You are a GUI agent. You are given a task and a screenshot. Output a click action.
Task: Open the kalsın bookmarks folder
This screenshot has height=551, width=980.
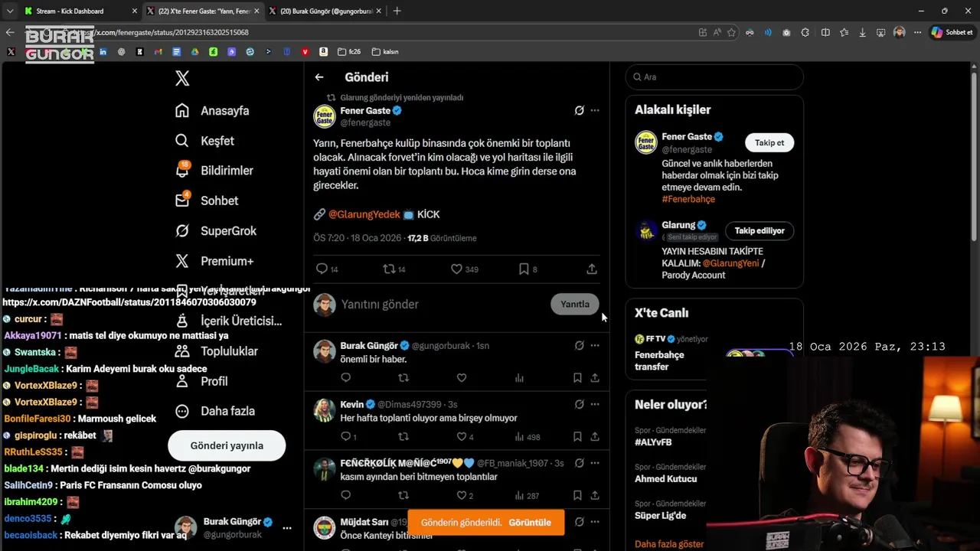385,51
